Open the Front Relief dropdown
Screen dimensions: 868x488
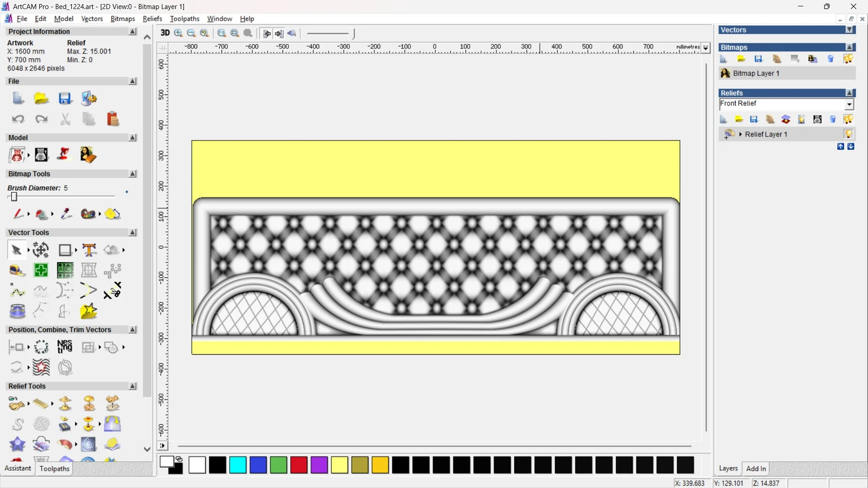coord(849,104)
